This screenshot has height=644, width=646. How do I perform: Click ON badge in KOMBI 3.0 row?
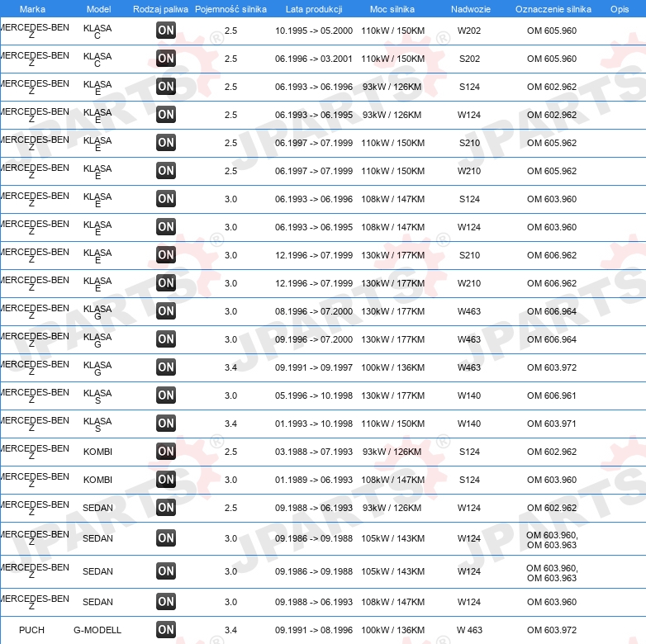[x=166, y=480]
